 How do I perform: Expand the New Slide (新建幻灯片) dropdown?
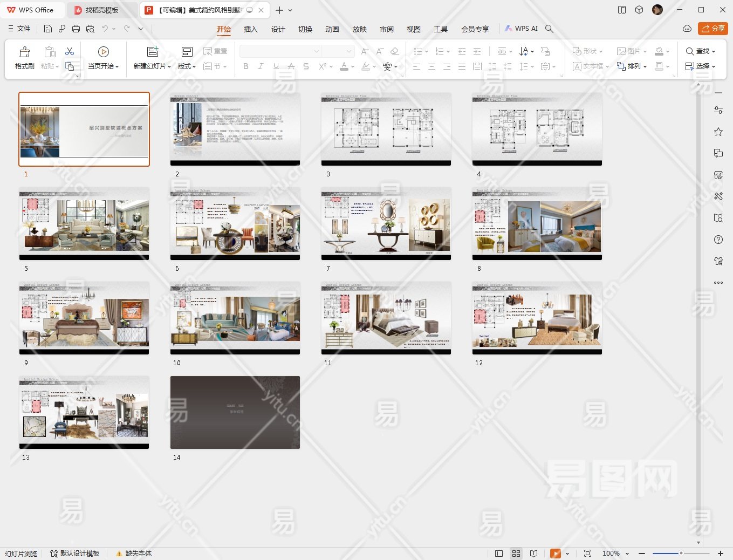coord(152,66)
